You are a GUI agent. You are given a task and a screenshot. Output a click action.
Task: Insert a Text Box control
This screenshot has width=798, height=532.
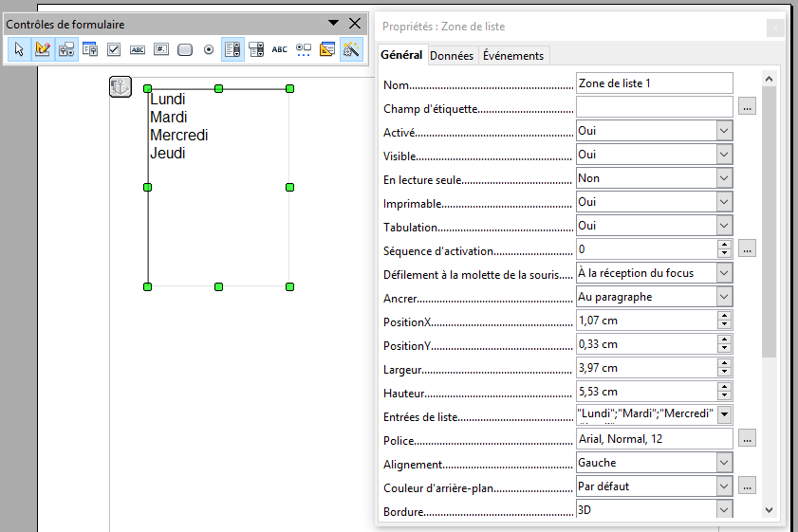coord(138,49)
